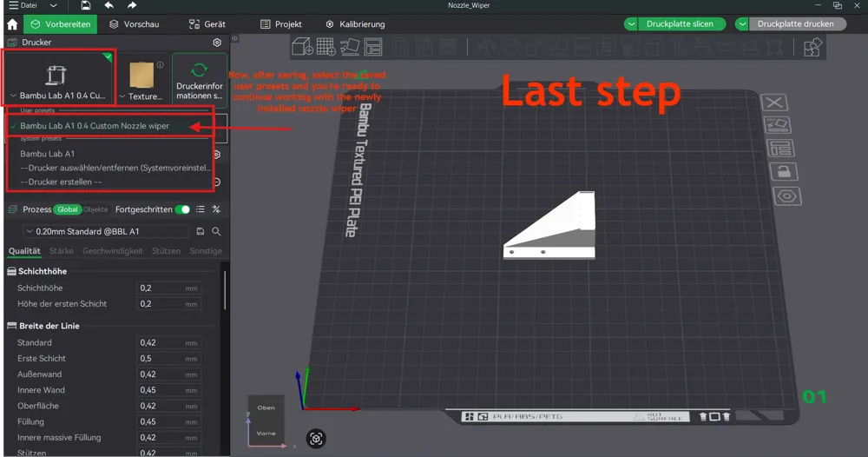Click the home icon
868x457 pixels.
click(x=12, y=24)
